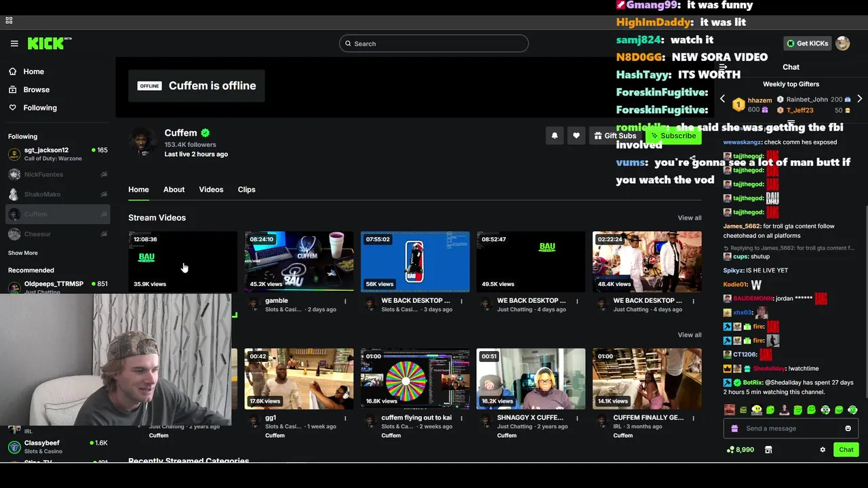Image resolution: width=868 pixels, height=488 pixels.
Task: Open Oldpeeps_TTRMSP recommended channel
Action: 58,286
